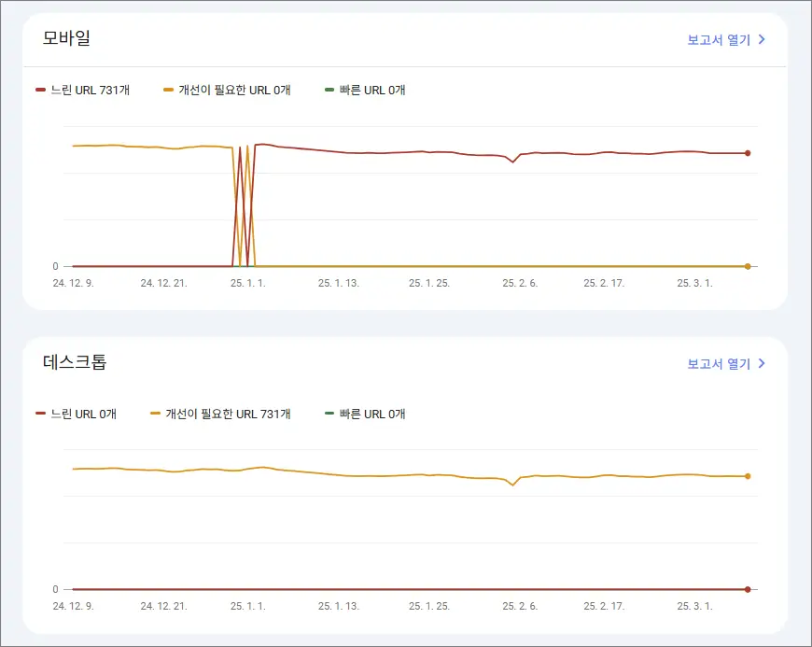
Task: Select the 25. 1. 1. date label on mobile chart
Action: 247,283
